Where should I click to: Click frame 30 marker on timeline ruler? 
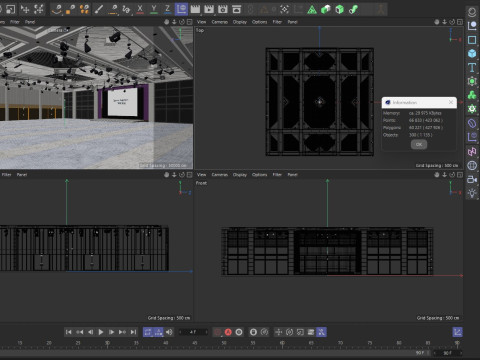[107, 343]
